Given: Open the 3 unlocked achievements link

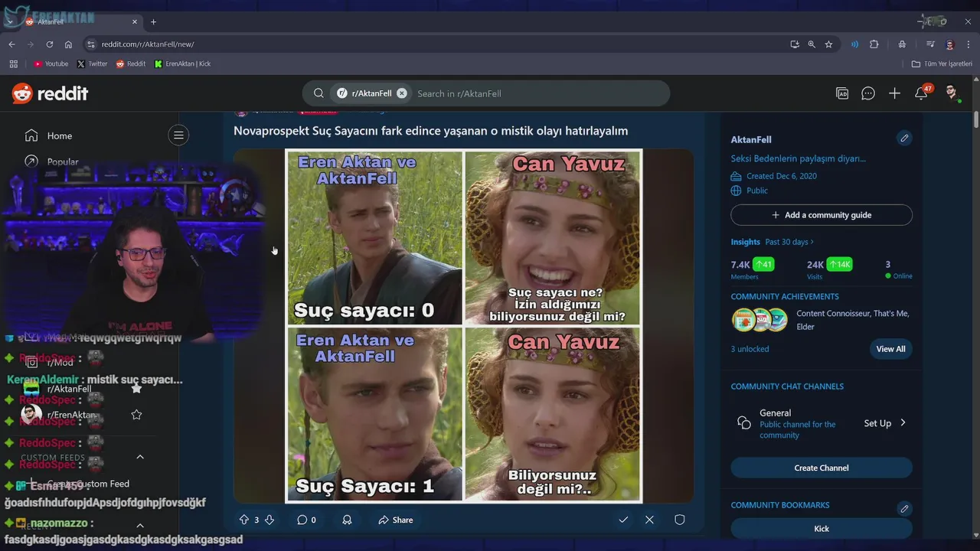Looking at the screenshot, I should click(750, 349).
